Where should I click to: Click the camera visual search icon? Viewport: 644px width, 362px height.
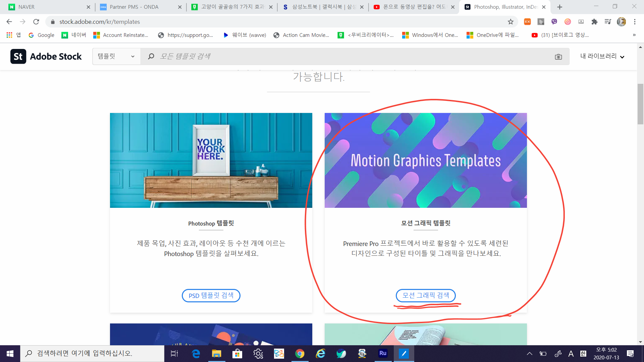point(558,57)
